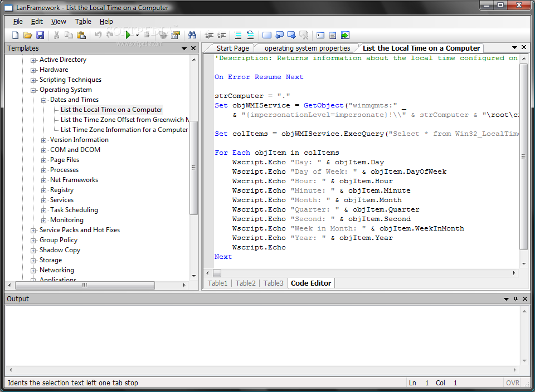Click the Cut scissors icon

point(57,35)
